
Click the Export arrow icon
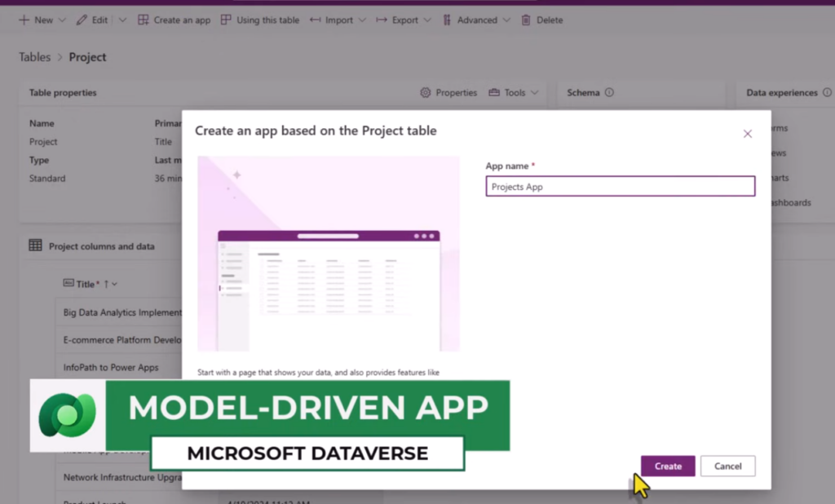[382, 20]
